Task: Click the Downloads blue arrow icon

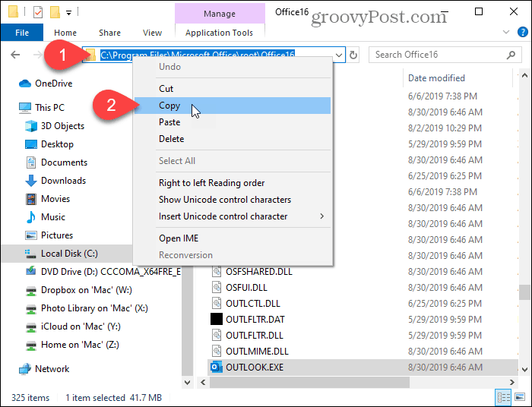Action: click(31, 181)
